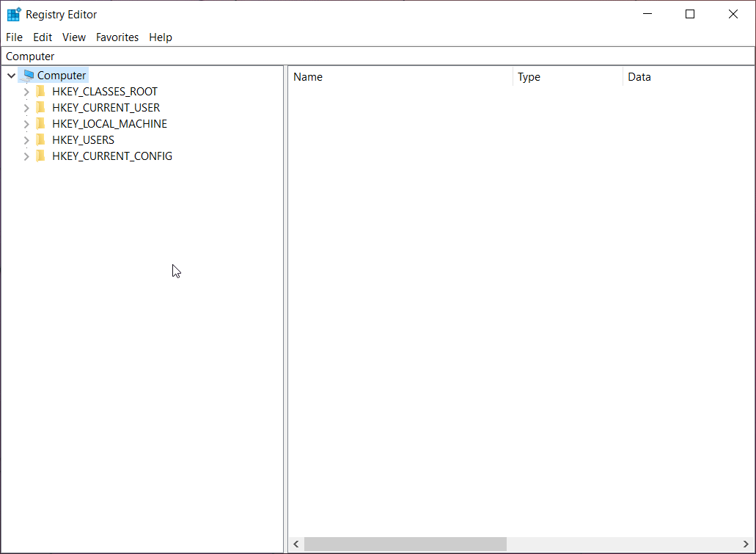Collapse the Computer tree node
The height and width of the screenshot is (554, 756).
pyautogui.click(x=11, y=76)
